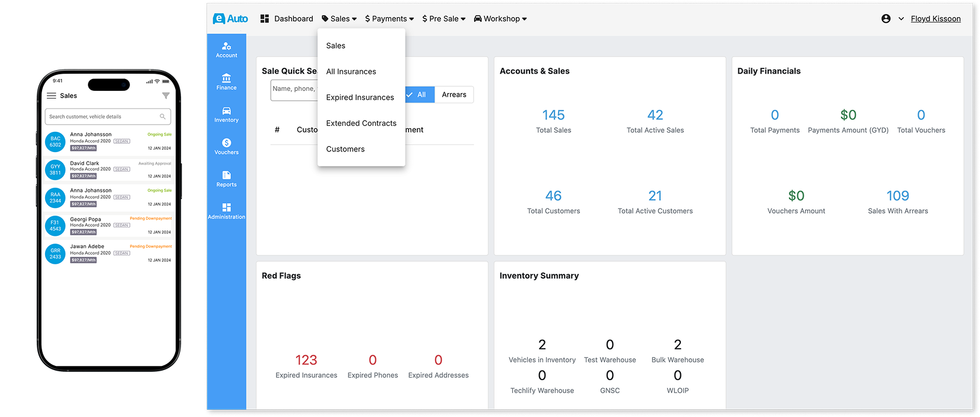
Task: Click the Test Warehouse count
Action: (x=610, y=345)
